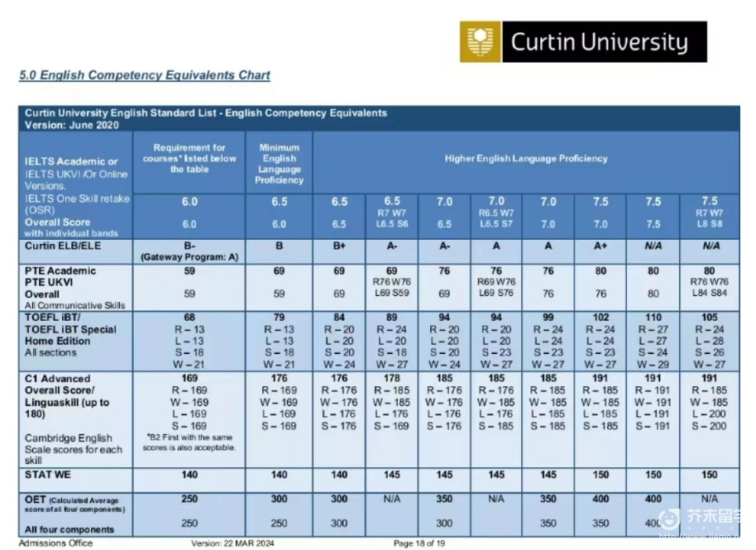Click the 'All four components' label
This screenshot has width=756, height=550.
(x=69, y=529)
